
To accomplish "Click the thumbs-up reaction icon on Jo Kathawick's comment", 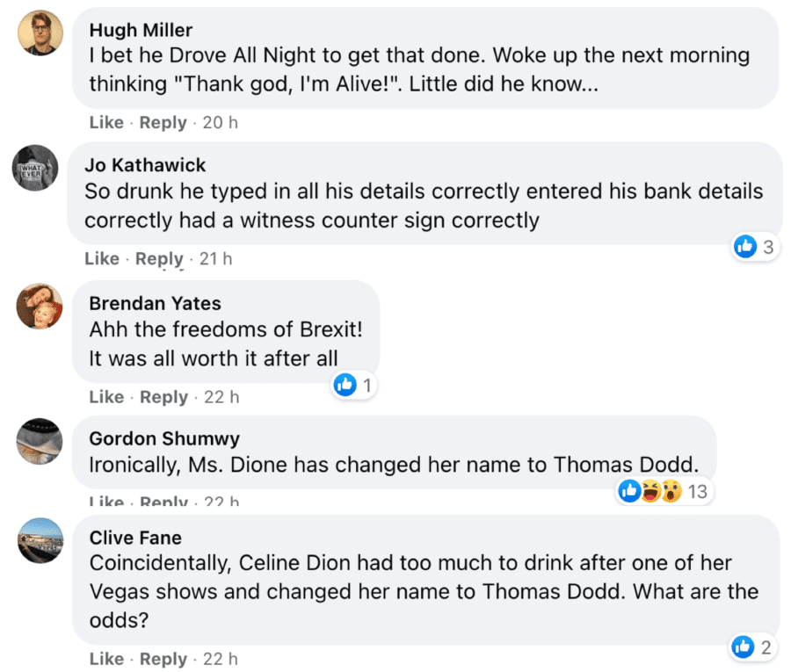I will [x=745, y=247].
